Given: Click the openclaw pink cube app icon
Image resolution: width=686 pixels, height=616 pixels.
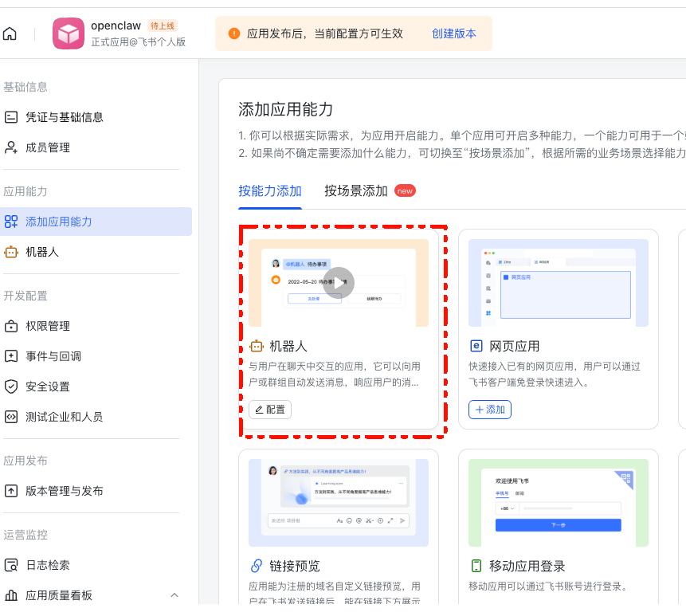Looking at the screenshot, I should point(69,33).
